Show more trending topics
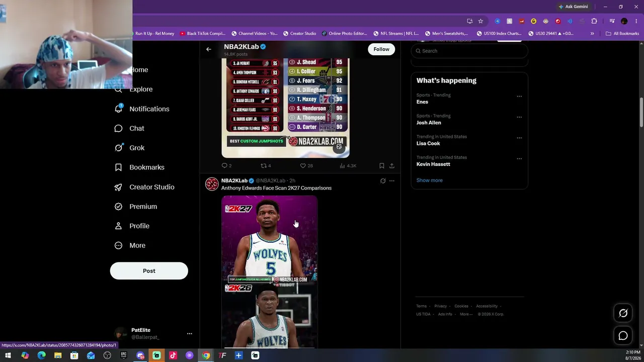The height and width of the screenshot is (362, 644). (x=430, y=180)
